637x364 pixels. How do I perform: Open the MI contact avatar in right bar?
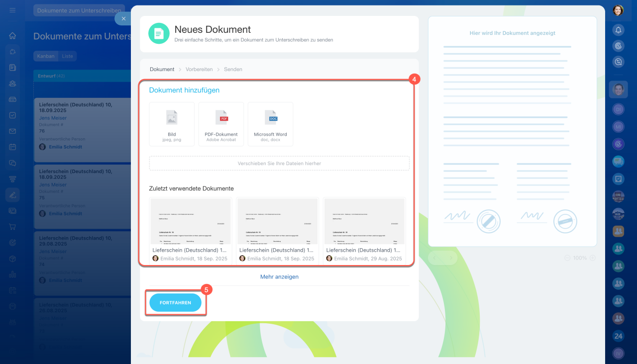618,126
